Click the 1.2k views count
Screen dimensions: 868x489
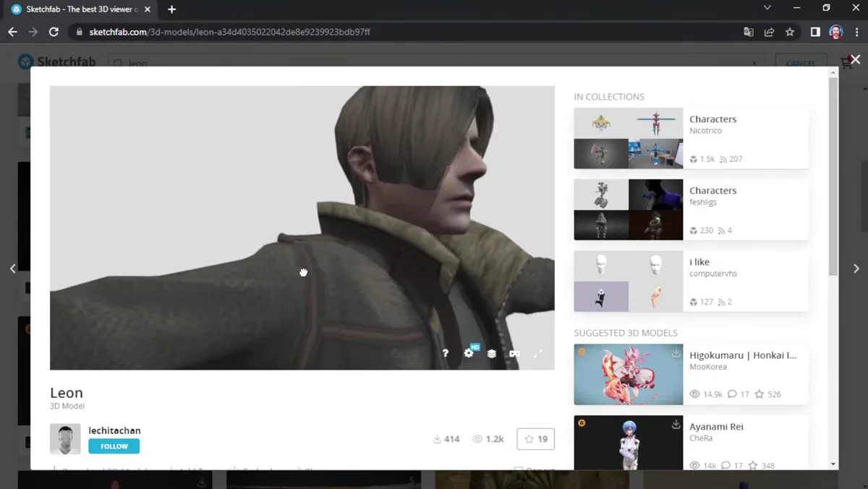click(488, 439)
